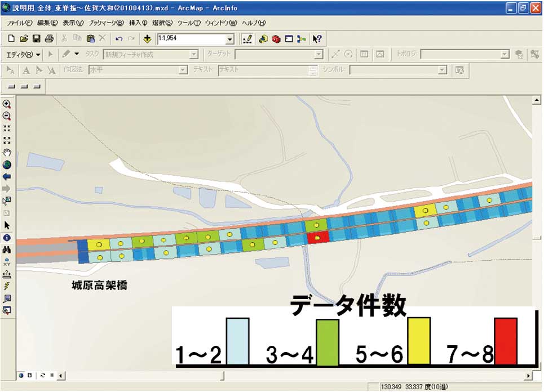Select the Zoom Out tool

click(7, 116)
